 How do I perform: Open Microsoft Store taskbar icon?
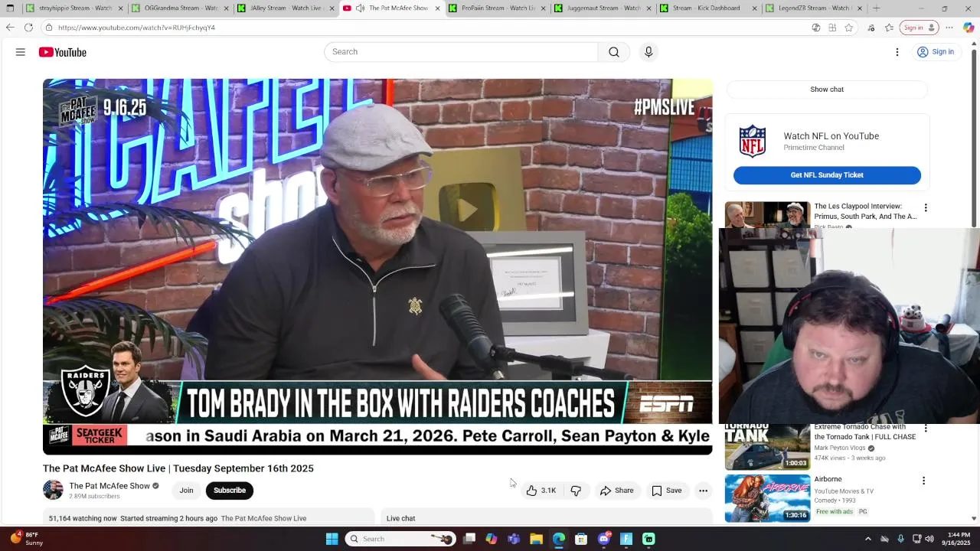(581, 539)
